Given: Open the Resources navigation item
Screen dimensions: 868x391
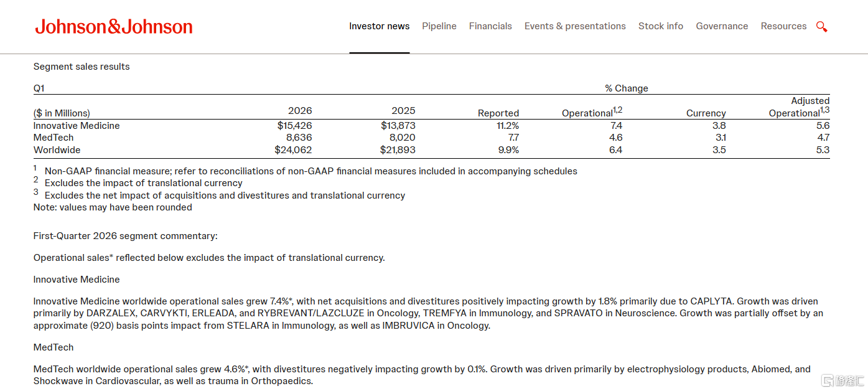Looking at the screenshot, I should click(x=783, y=26).
